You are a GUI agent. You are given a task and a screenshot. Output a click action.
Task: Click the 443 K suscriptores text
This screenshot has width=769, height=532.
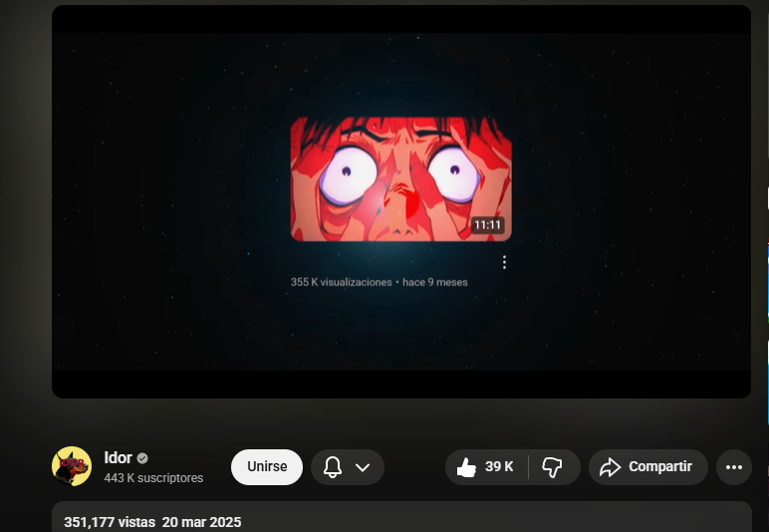(153, 478)
